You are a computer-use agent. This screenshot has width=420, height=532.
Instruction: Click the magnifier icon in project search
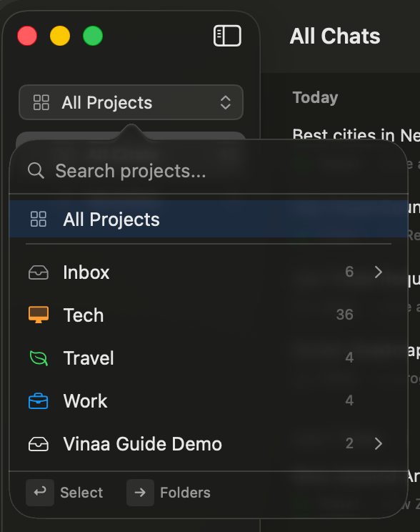point(36,171)
